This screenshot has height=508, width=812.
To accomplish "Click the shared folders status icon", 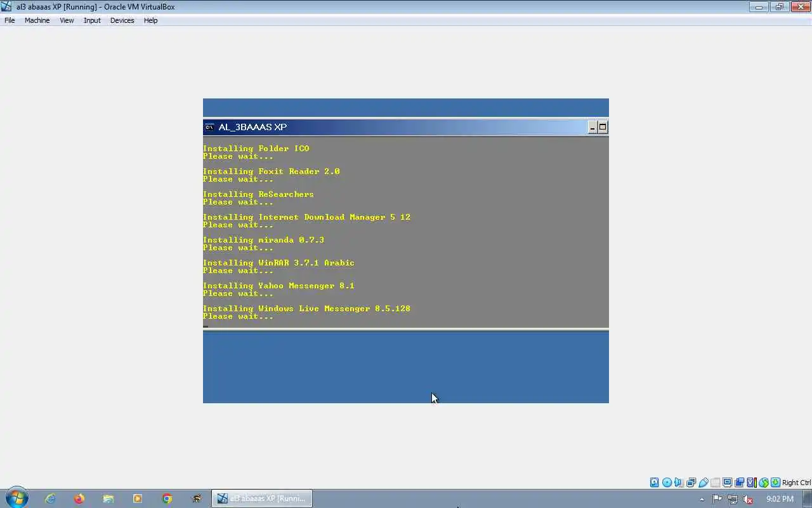I will pyautogui.click(x=716, y=483).
